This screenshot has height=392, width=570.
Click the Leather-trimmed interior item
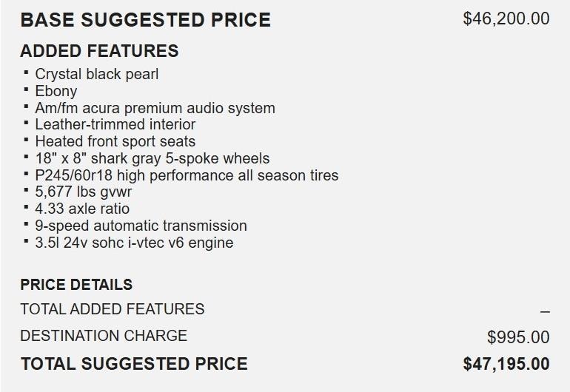tap(115, 124)
